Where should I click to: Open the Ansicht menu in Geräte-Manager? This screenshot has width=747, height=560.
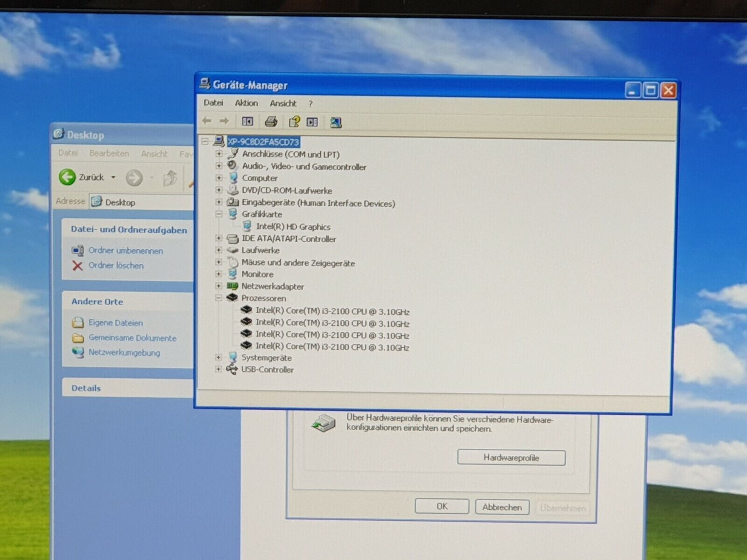click(283, 103)
